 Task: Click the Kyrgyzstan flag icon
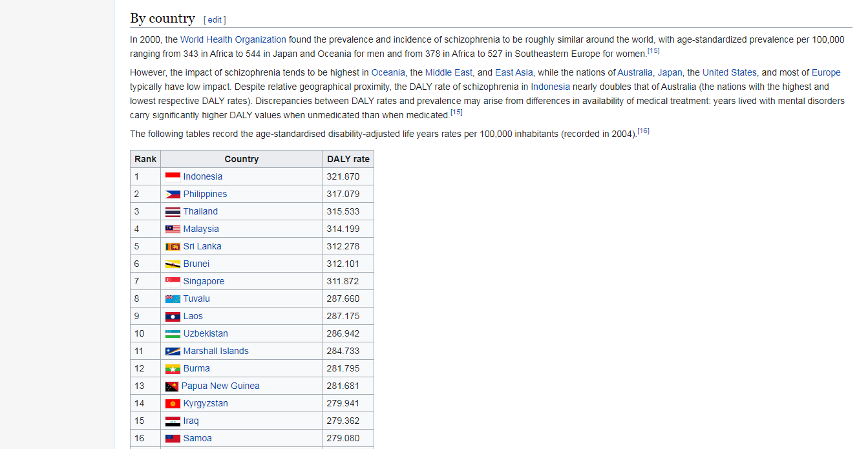coord(173,403)
